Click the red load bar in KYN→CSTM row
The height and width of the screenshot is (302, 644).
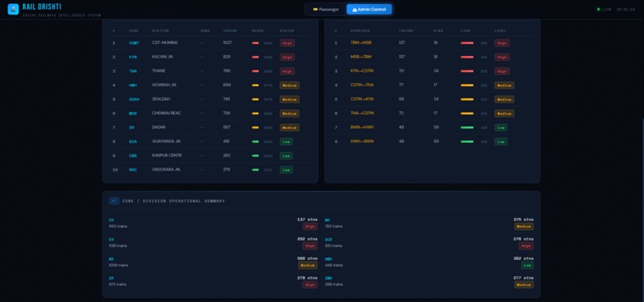tap(467, 71)
